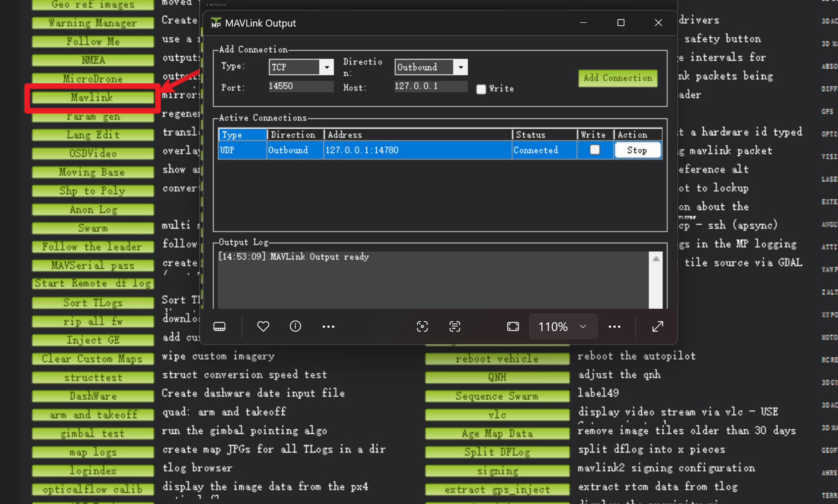Open the filmstrip view icon
838x504 pixels.
(x=220, y=326)
